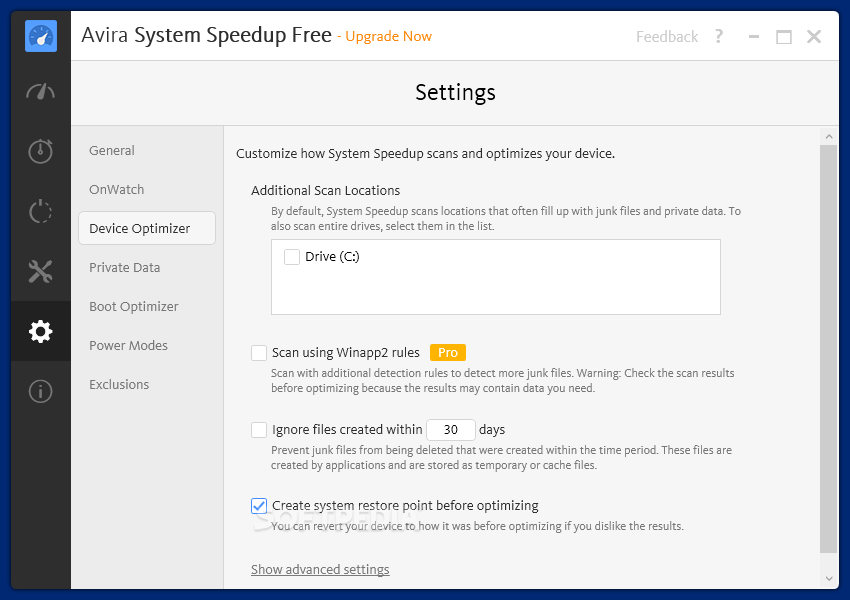The height and width of the screenshot is (600, 850).
Task: Open the Private Data settings tab
Action: click(125, 268)
